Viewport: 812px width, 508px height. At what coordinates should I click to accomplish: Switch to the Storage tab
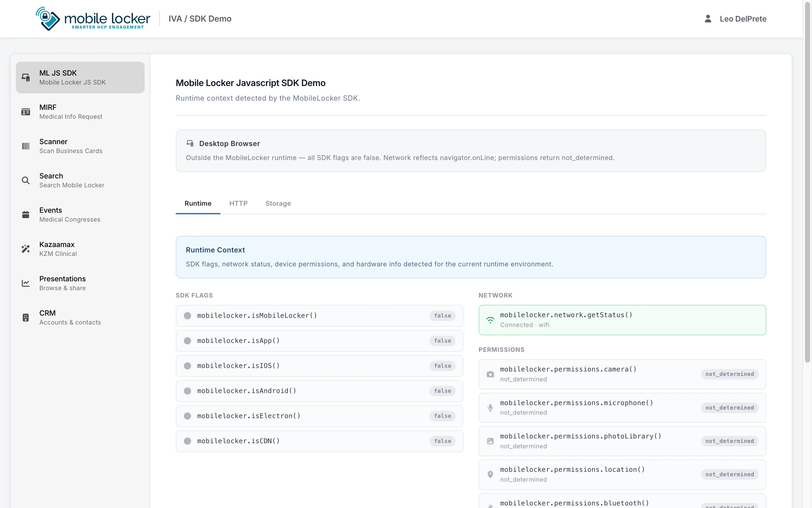[x=278, y=203]
